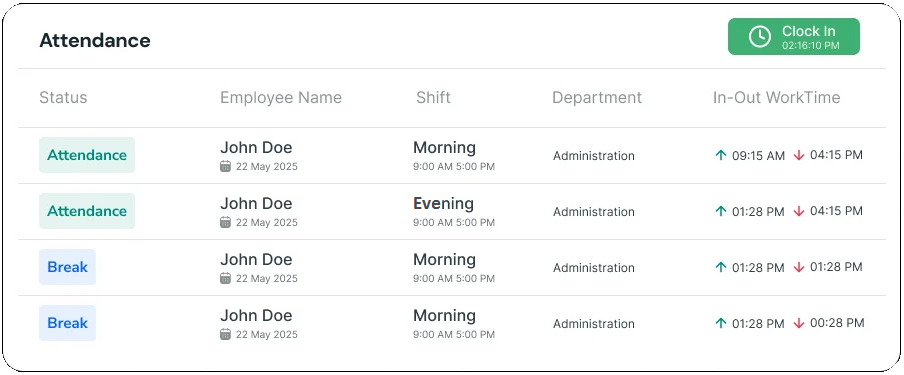Click the Attendance badge in the 09:15 AM row
The width and height of the screenshot is (904, 375).
point(87,155)
